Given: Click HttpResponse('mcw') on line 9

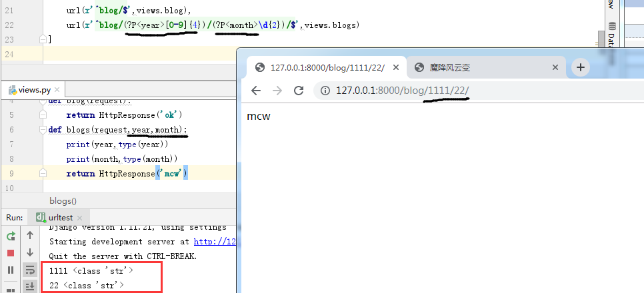Looking at the screenshot, I should pyautogui.click(x=143, y=174).
